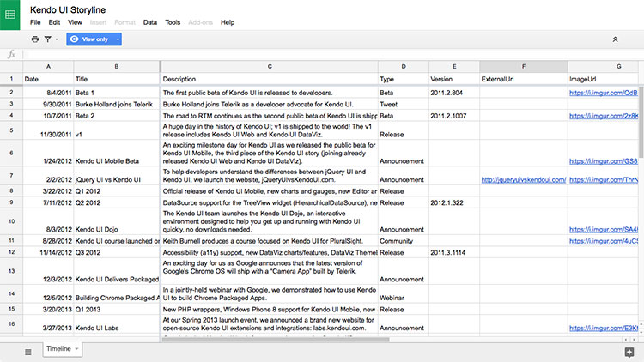Image resolution: width=644 pixels, height=362 pixels.
Task: Select column A header
Action: point(48,67)
